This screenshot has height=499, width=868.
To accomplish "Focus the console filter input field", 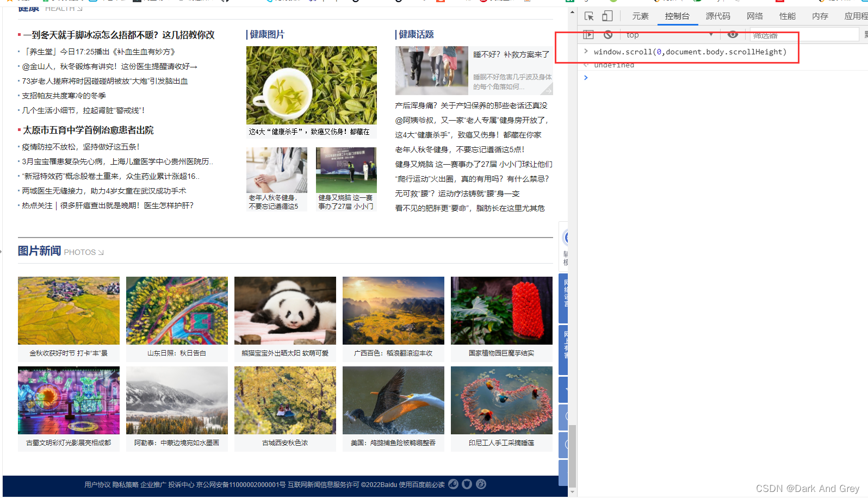I will coord(804,35).
